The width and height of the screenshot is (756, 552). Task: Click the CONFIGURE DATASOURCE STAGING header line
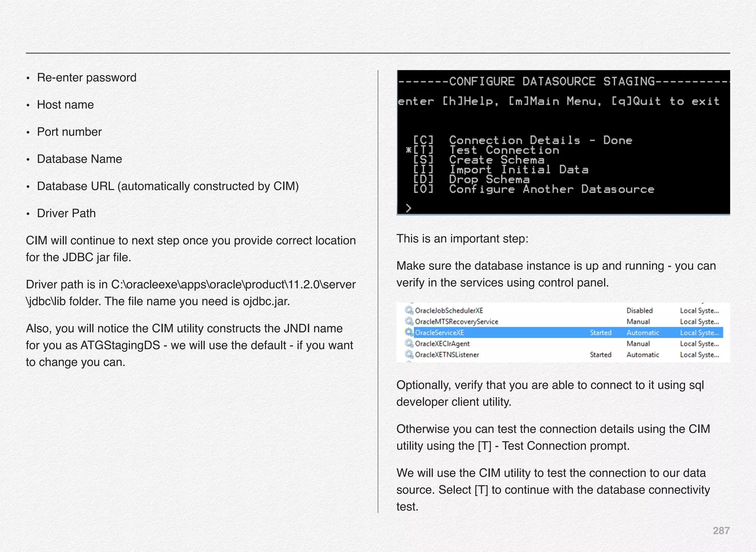pyautogui.click(x=564, y=81)
